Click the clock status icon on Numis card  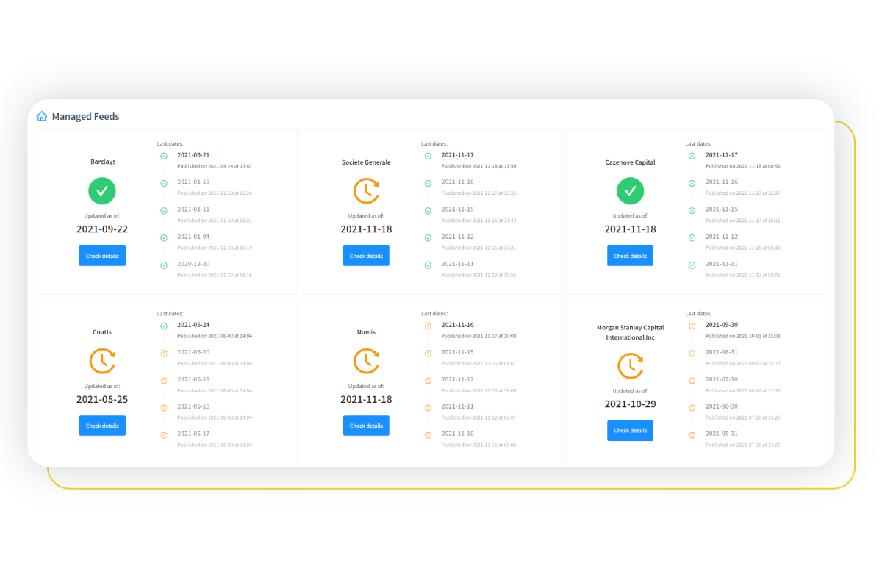[366, 360]
